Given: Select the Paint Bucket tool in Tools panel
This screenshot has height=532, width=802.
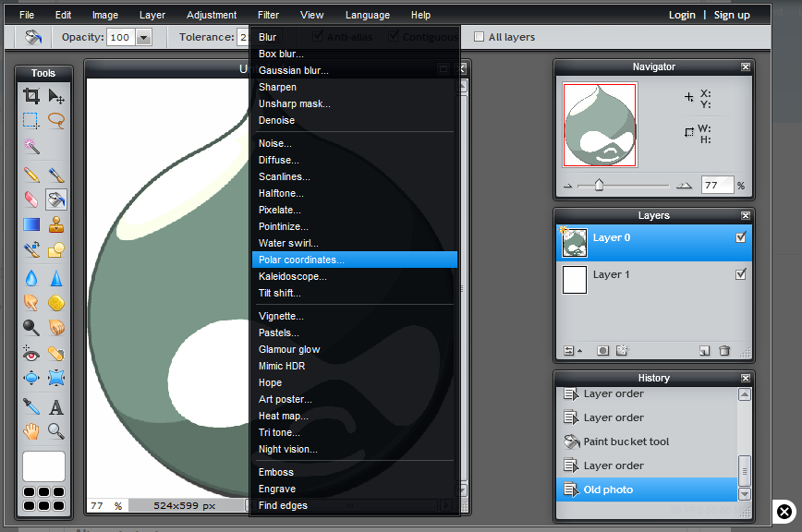Looking at the screenshot, I should [56, 199].
